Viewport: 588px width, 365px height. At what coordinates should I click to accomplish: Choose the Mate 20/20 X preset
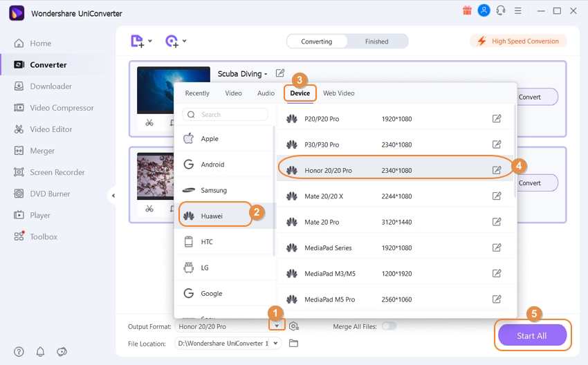[394, 196]
